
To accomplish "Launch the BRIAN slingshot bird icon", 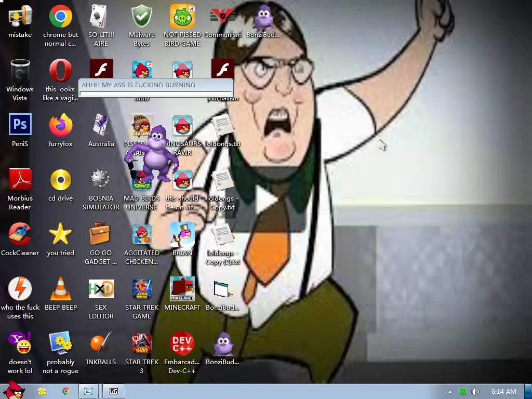I will (182, 234).
